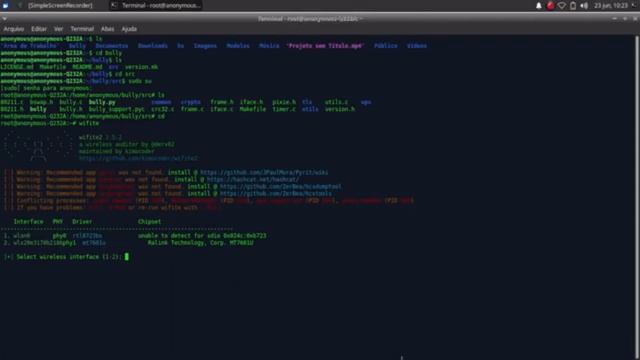This screenshot has height=360, width=640.
Task: Click the cursor after Select wireless interface prompt
Action: pyautogui.click(x=127, y=257)
